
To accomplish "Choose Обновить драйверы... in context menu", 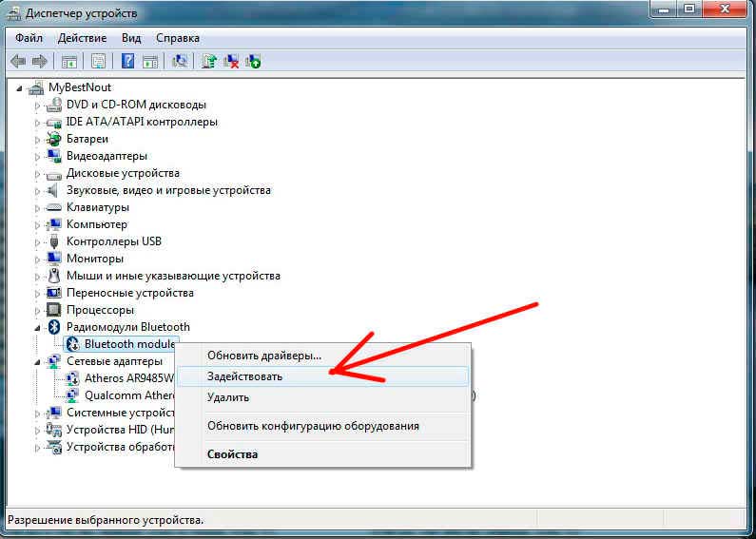I will [x=323, y=356].
